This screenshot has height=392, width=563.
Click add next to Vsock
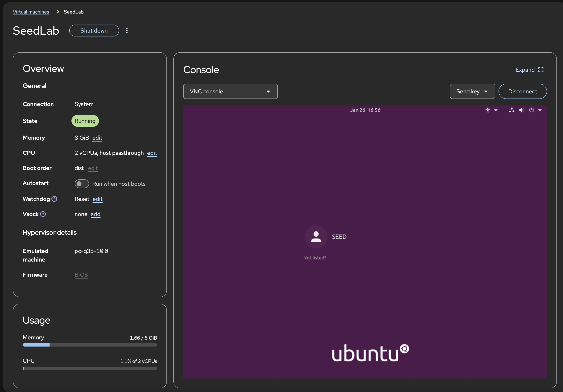[x=95, y=214]
